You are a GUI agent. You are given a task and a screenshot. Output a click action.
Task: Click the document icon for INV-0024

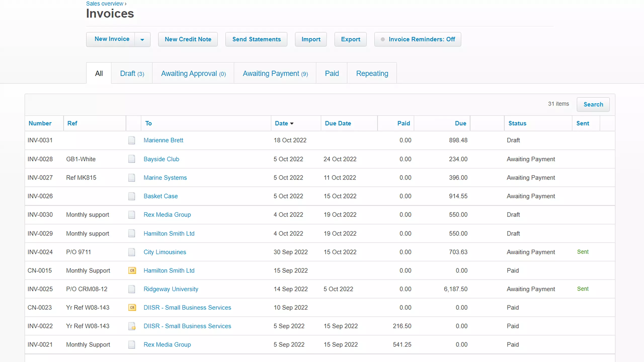coord(132,252)
